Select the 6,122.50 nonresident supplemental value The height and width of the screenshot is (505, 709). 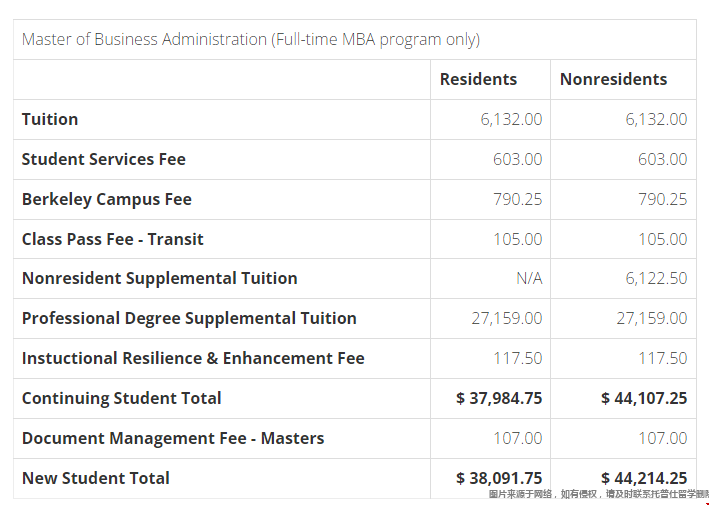[x=656, y=278]
